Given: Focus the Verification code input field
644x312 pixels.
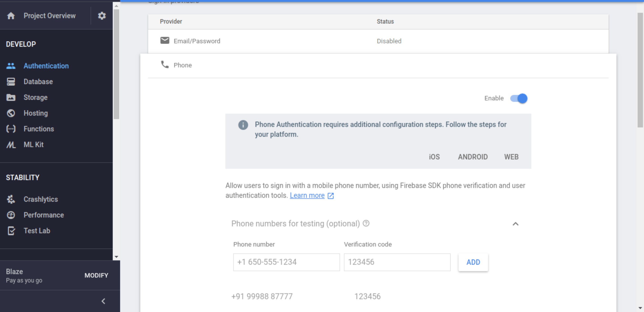Looking at the screenshot, I should 397,262.
